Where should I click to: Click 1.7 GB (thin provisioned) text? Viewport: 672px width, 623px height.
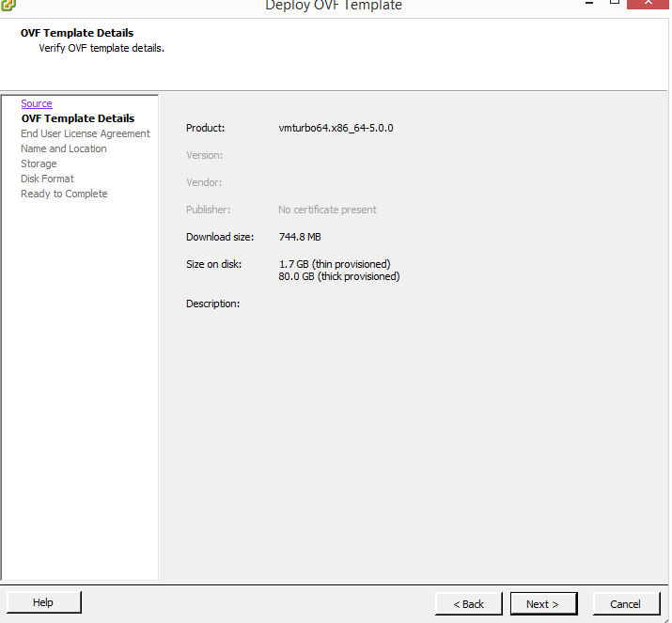335,264
